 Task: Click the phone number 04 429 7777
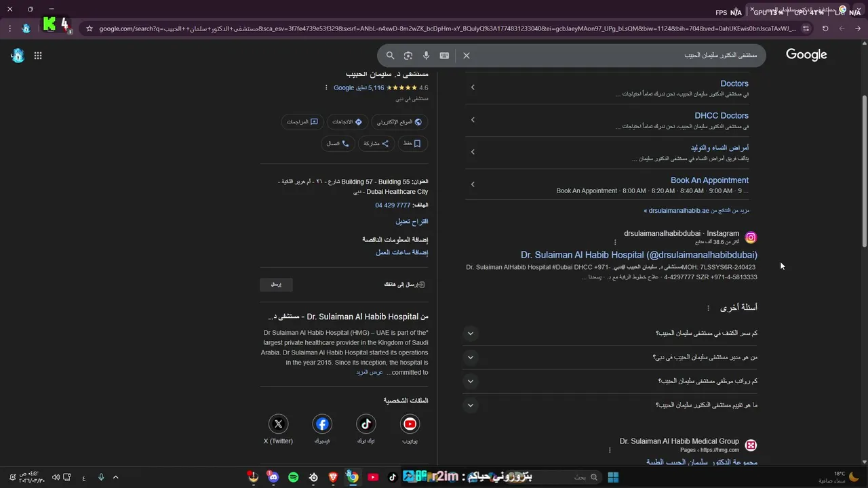393,205
